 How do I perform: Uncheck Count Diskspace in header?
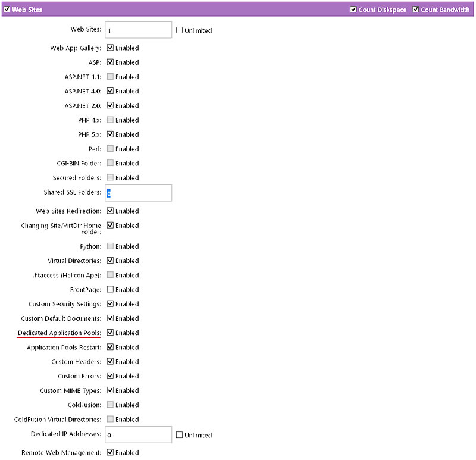tap(353, 10)
